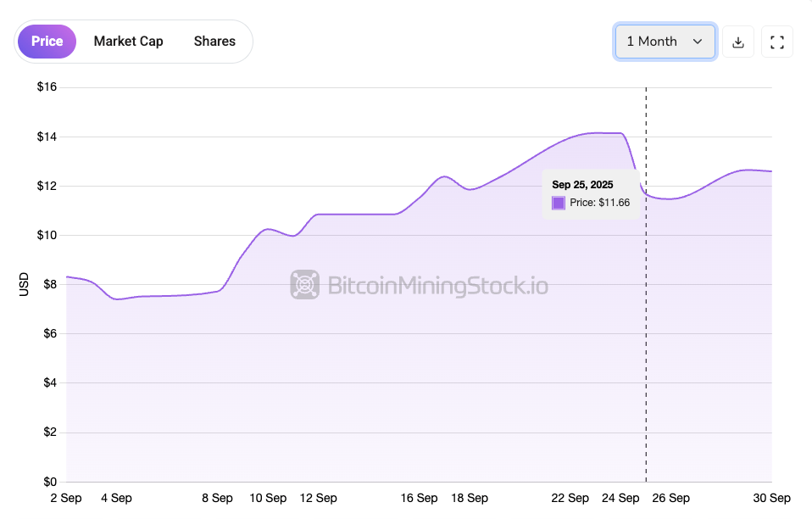Click the 16 Sep x-axis label
The height and width of the screenshot is (519, 812).
(419, 499)
